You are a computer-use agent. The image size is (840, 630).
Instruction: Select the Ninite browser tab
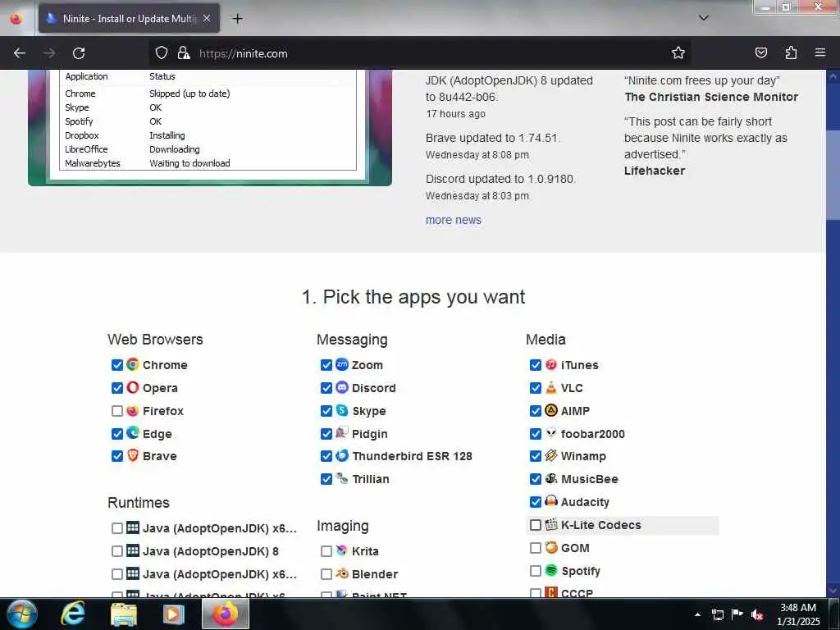point(129,18)
